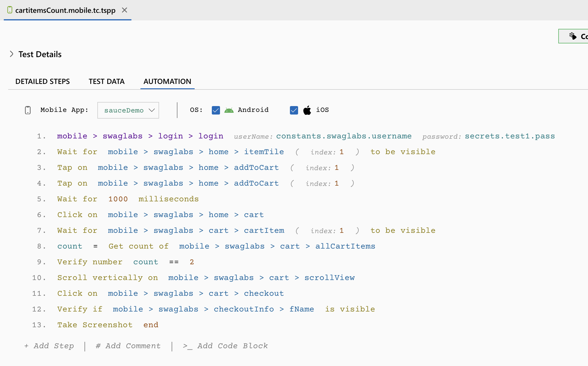Select step 5 'Wait for 1000 milliseconds'
588x366 pixels.
point(128,199)
